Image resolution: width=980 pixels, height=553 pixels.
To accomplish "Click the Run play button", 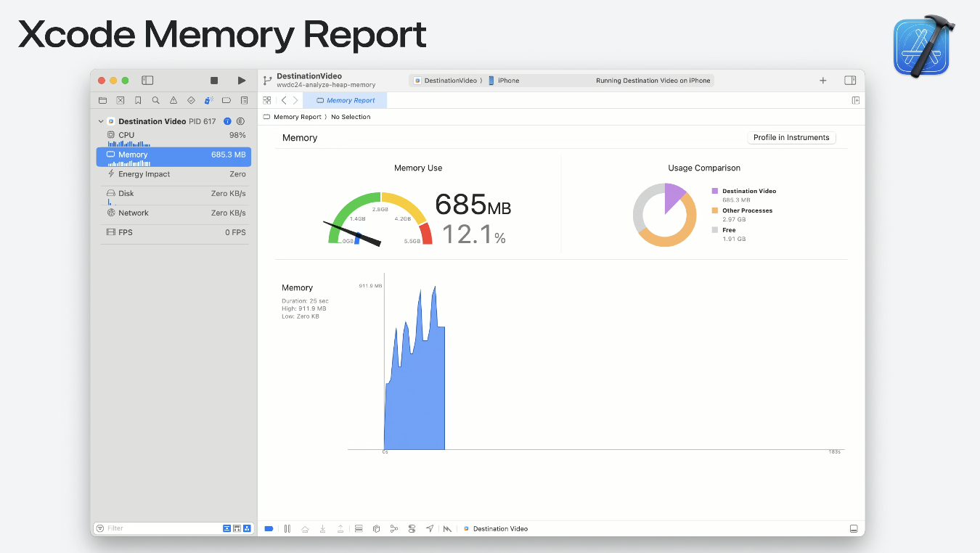I will [242, 81].
